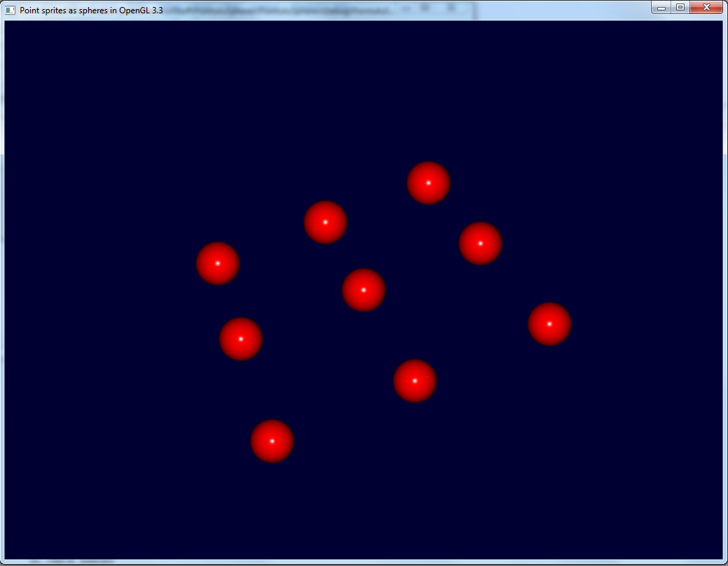Click the red sphere at the scene center
Screen dimensions: 728x566
[x=363, y=291]
